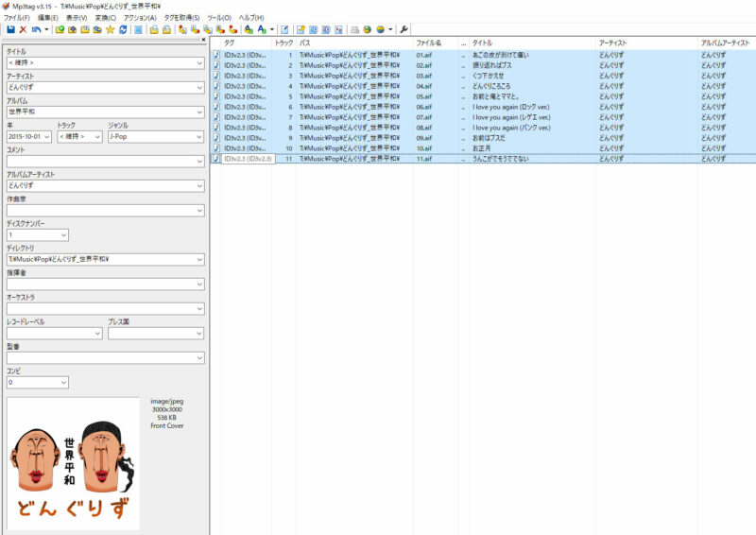
Task: Expand the アーティスト field dropdown
Action: (199, 87)
